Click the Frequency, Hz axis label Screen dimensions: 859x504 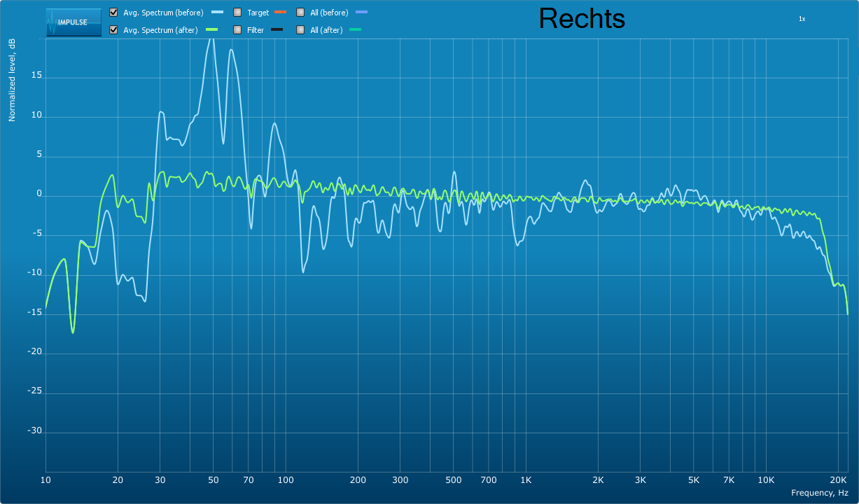pyautogui.click(x=820, y=493)
